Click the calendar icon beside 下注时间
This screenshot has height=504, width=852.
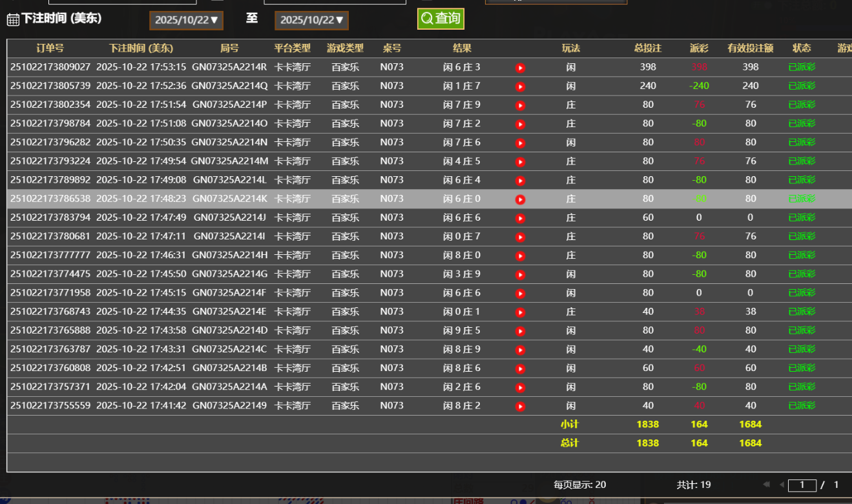(x=13, y=19)
